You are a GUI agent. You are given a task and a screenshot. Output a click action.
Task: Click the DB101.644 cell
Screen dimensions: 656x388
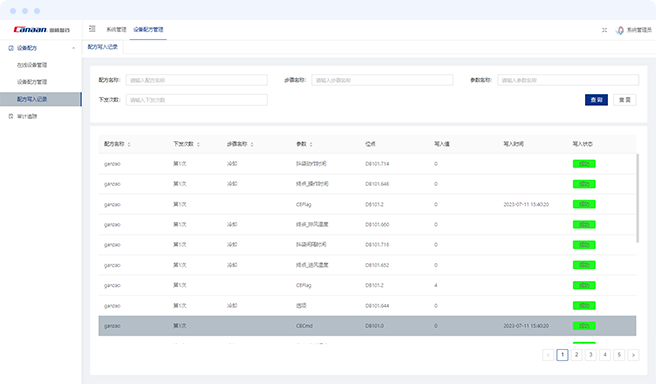pos(377,306)
